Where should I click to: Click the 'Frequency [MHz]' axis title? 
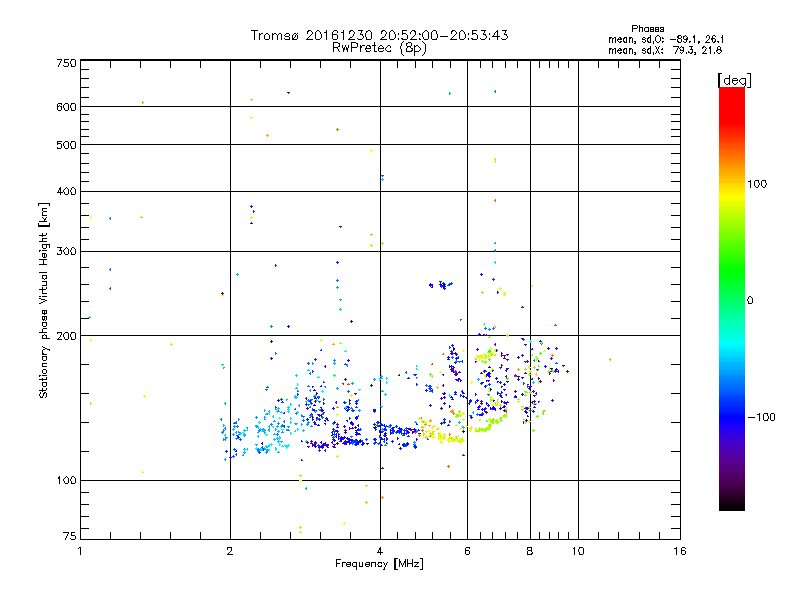pyautogui.click(x=379, y=564)
